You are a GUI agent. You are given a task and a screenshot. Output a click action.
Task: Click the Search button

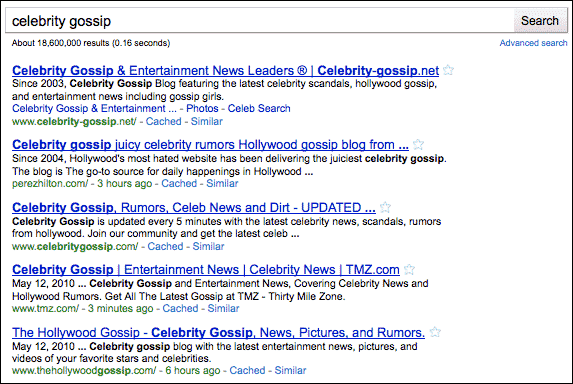[x=540, y=21]
